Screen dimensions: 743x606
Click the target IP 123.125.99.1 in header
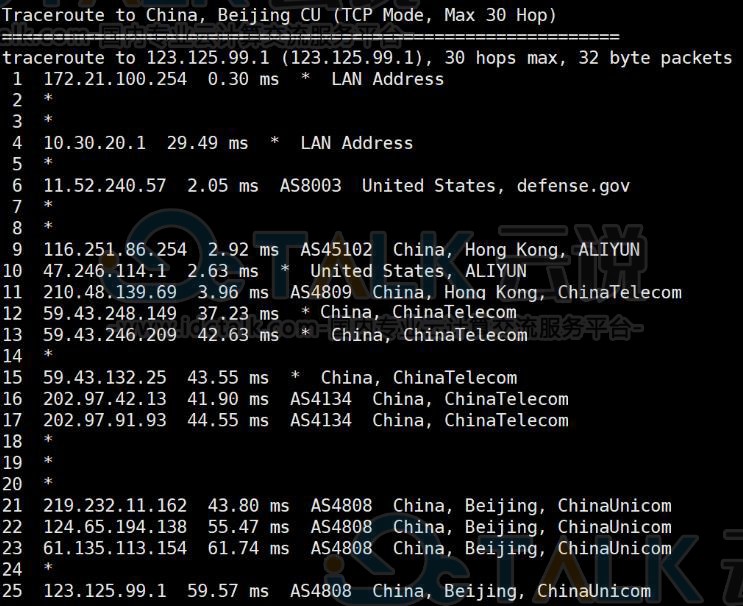(208, 58)
